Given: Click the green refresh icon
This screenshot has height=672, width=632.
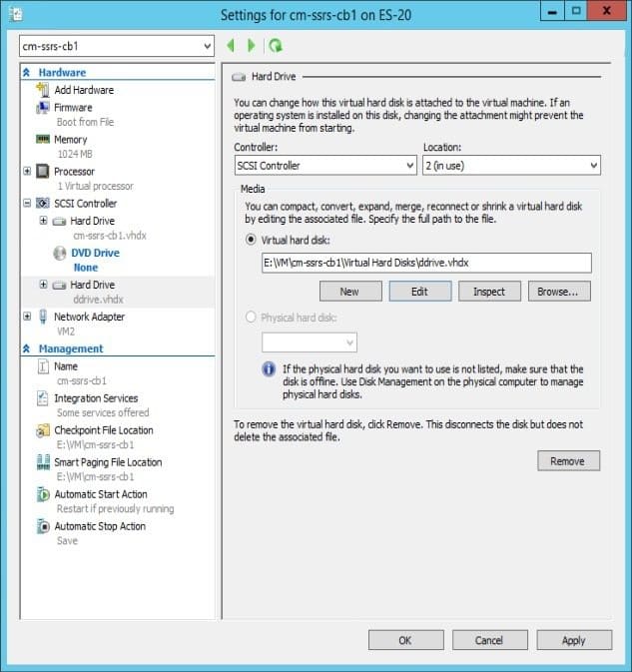Looking at the screenshot, I should point(276,45).
